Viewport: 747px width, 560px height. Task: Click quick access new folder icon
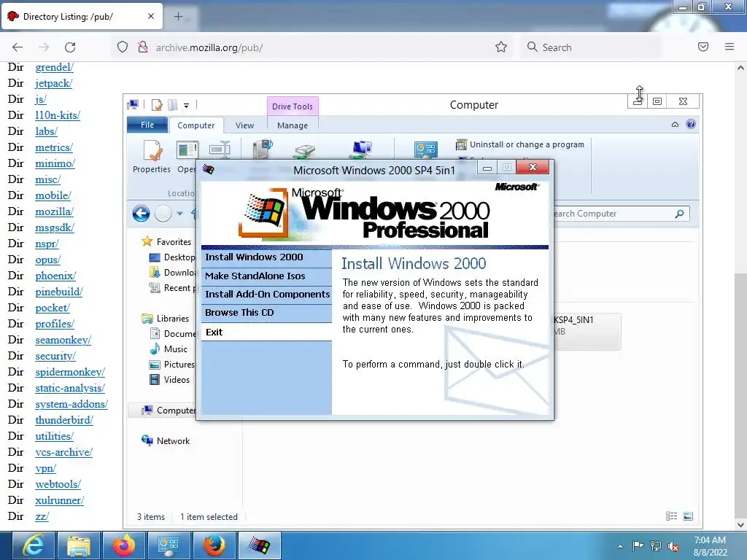coord(172,105)
